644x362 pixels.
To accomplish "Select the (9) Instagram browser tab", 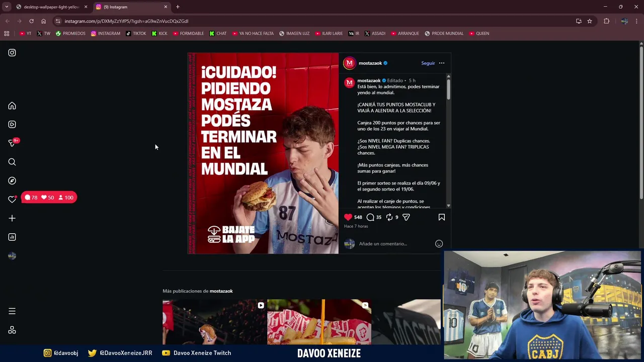I will [x=132, y=7].
